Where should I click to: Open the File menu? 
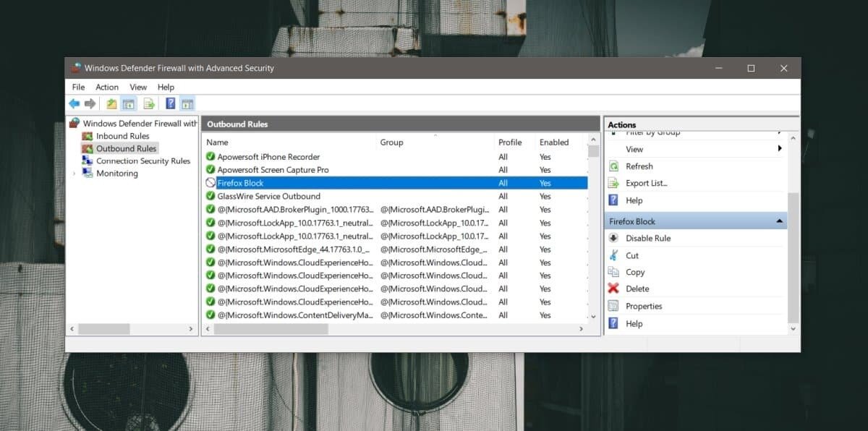(78, 87)
